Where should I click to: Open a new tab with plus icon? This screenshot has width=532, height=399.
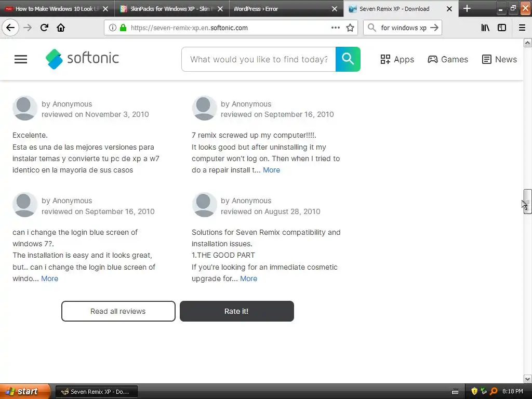(x=467, y=8)
